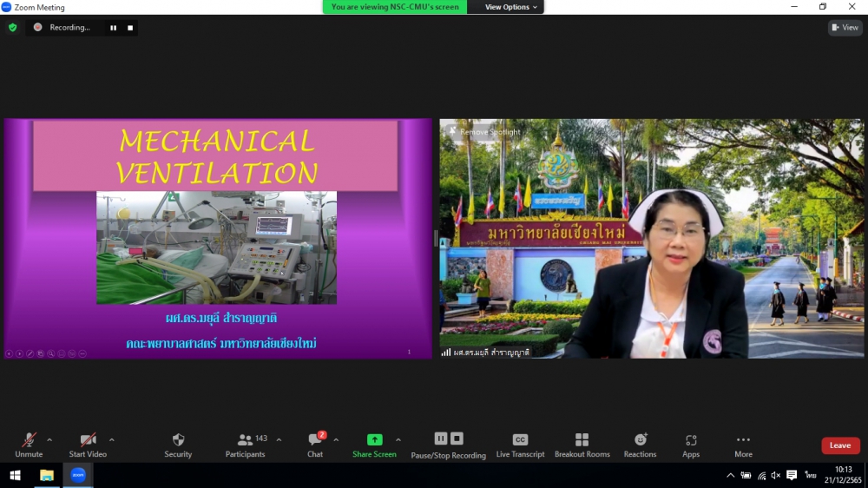The width and height of the screenshot is (868, 488).
Task: Open the View layout menu
Action: click(x=845, y=28)
